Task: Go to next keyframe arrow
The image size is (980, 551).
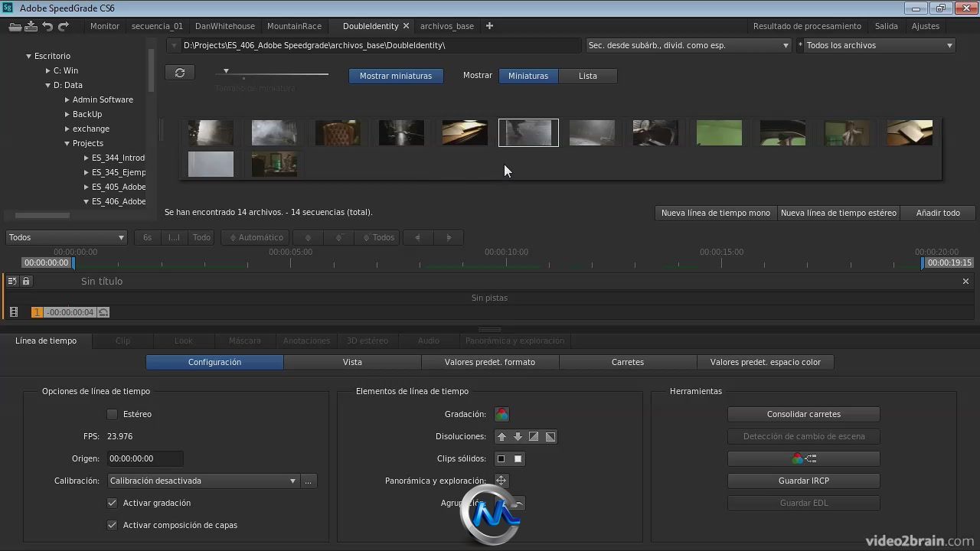Action: pyautogui.click(x=449, y=237)
